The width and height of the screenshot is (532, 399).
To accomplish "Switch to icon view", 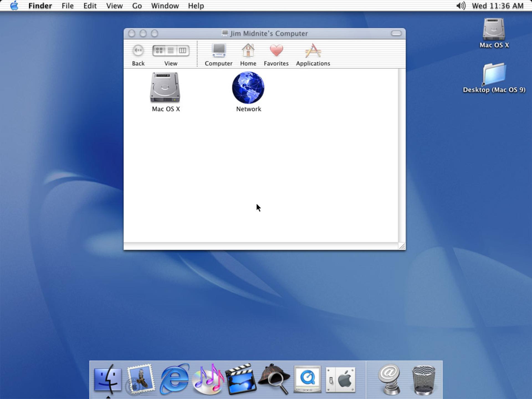I will [159, 50].
